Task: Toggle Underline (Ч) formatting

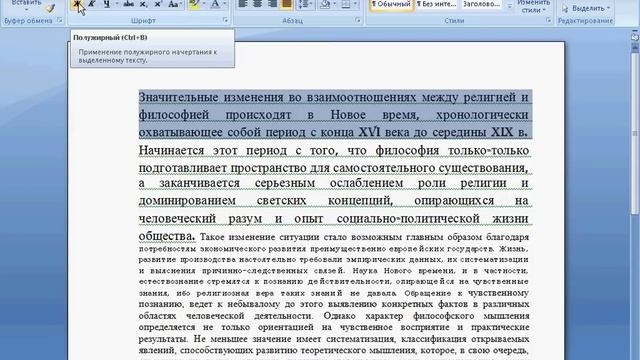Action: (107, 4)
